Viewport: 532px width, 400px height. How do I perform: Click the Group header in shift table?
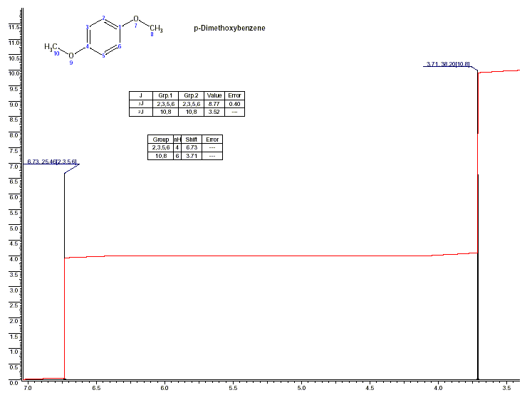pos(160,140)
